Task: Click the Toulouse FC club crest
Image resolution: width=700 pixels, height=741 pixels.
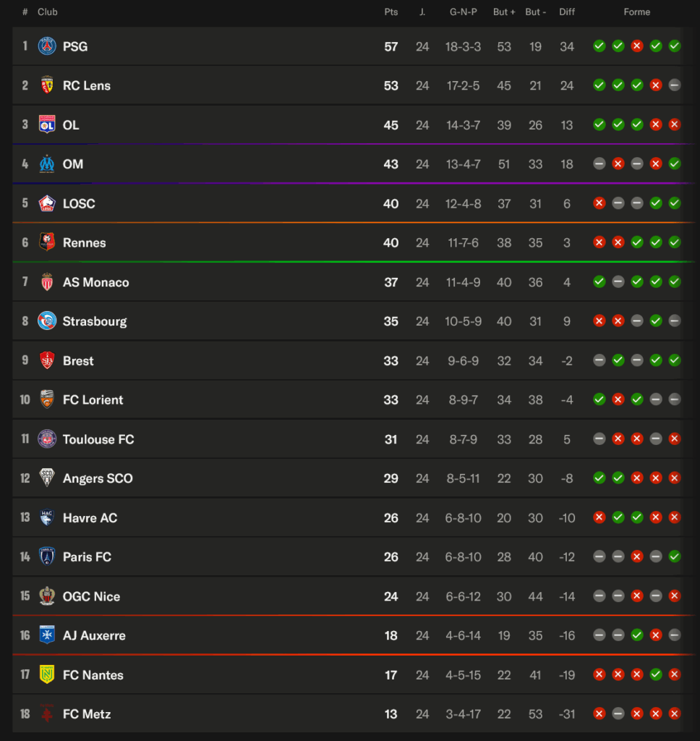Action: [x=47, y=439]
